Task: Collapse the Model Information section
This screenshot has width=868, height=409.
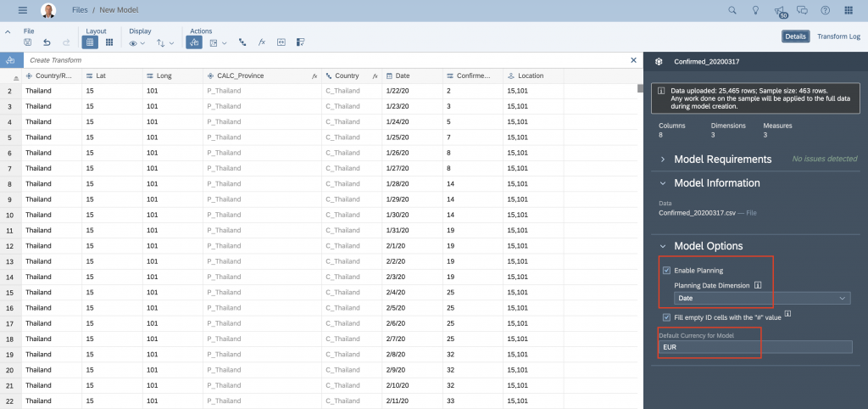Action: pyautogui.click(x=663, y=183)
